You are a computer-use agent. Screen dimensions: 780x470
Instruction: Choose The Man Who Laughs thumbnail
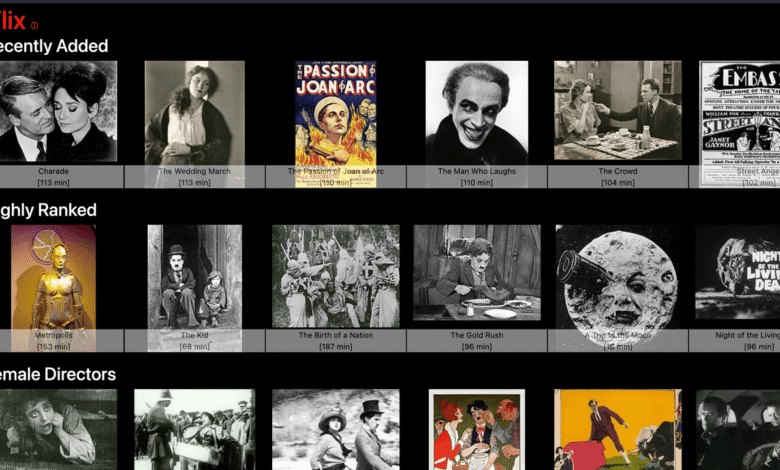[477, 110]
